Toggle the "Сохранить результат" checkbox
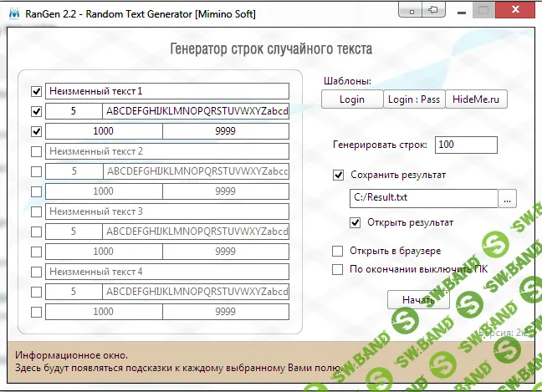 tap(338, 176)
